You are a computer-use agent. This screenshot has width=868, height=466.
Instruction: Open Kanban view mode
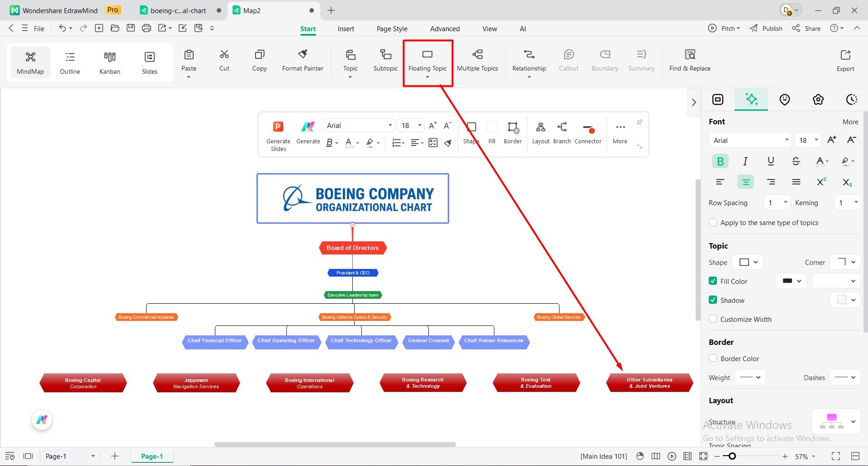pyautogui.click(x=109, y=62)
